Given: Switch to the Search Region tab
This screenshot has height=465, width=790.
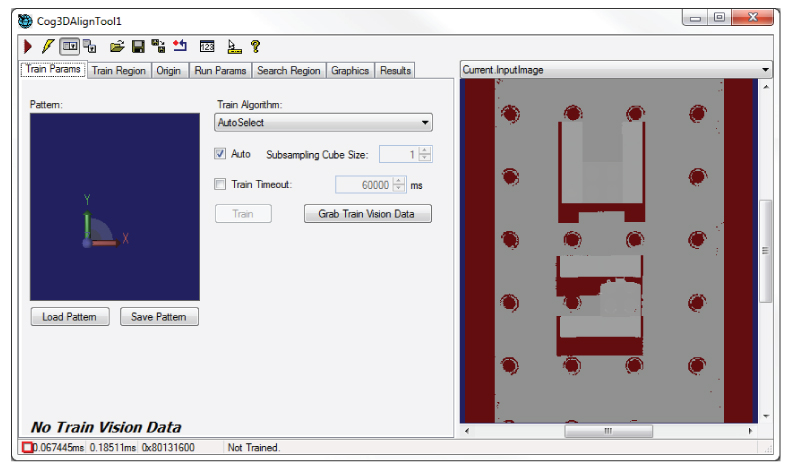Looking at the screenshot, I should (288, 70).
